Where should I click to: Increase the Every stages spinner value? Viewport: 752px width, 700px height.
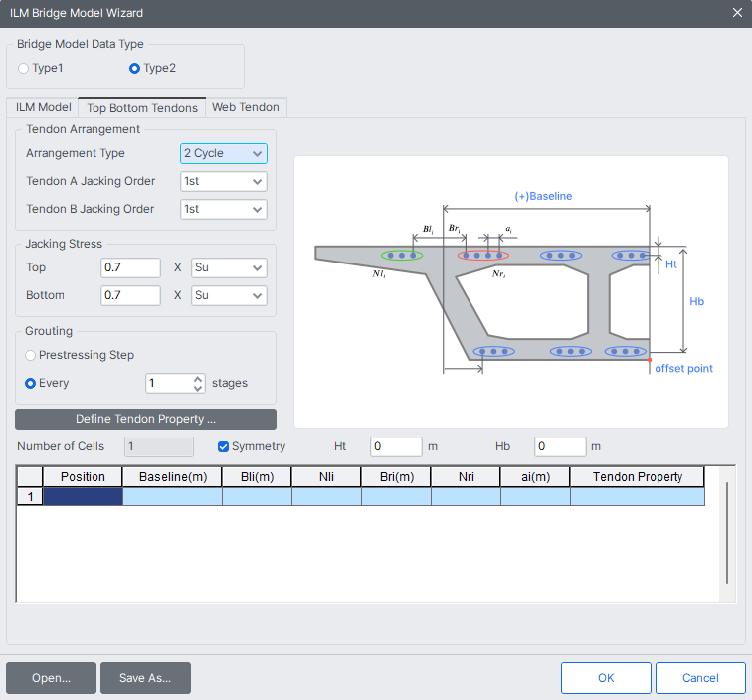tap(198, 379)
